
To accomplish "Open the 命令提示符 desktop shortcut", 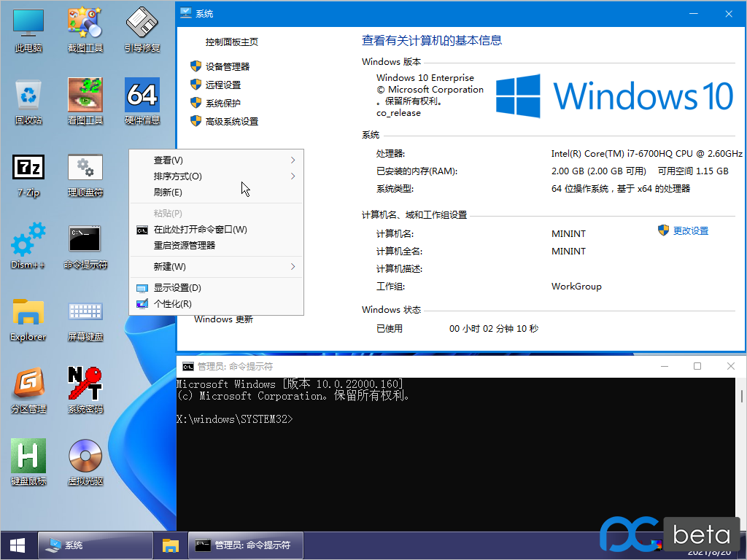I will coord(85,246).
